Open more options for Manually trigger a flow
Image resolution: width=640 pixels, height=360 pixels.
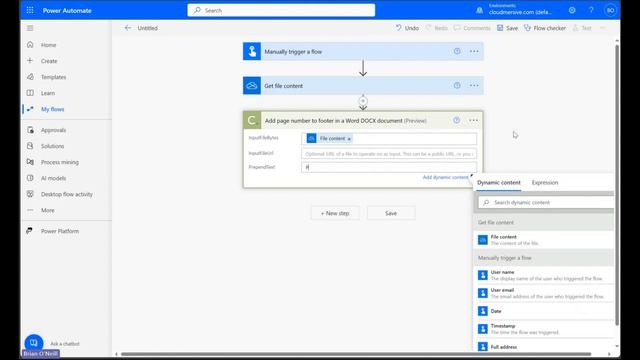click(x=474, y=51)
